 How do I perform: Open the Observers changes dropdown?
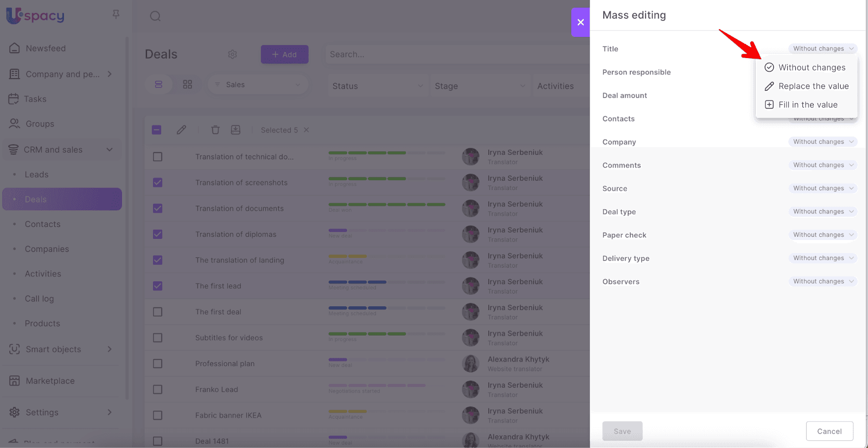pyautogui.click(x=822, y=281)
